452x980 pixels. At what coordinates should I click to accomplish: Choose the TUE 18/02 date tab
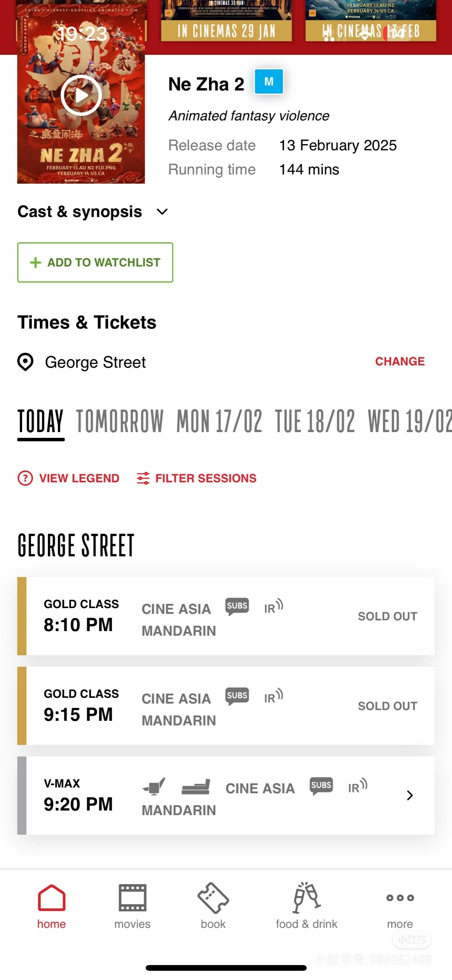(315, 421)
